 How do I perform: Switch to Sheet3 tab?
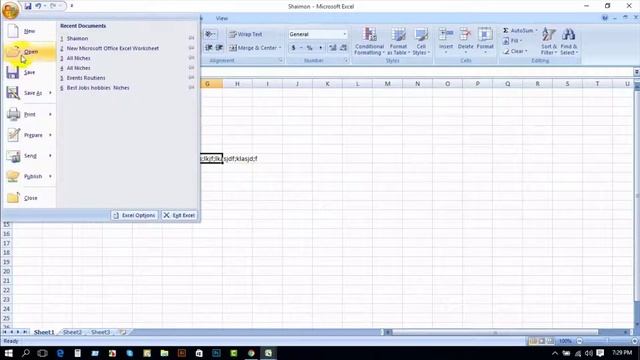coord(100,332)
